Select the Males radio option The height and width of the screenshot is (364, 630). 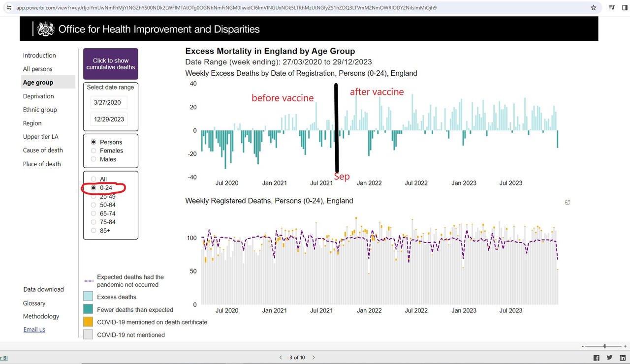coord(94,159)
